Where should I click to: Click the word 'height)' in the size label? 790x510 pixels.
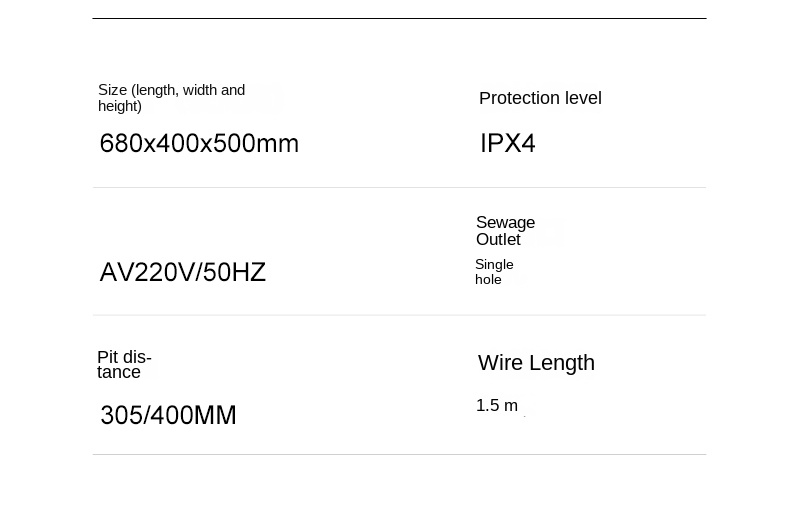120,107
